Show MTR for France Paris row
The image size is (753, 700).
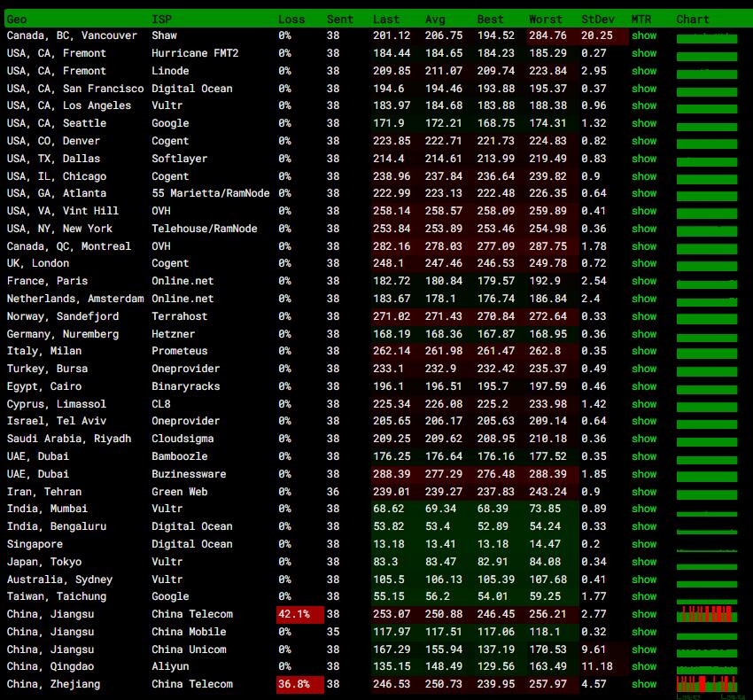click(x=644, y=281)
